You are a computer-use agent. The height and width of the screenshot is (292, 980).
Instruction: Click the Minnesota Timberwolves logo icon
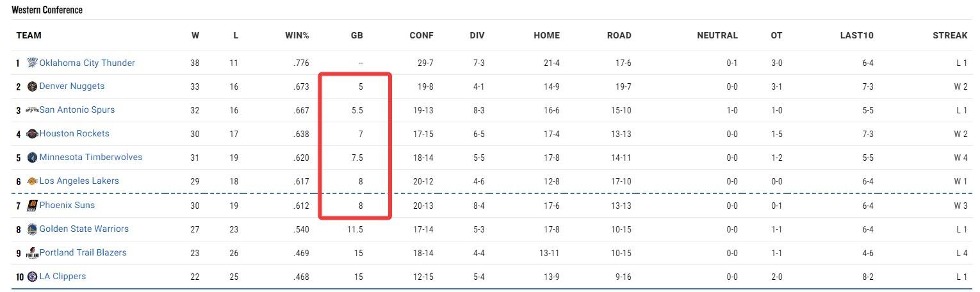coord(32,158)
